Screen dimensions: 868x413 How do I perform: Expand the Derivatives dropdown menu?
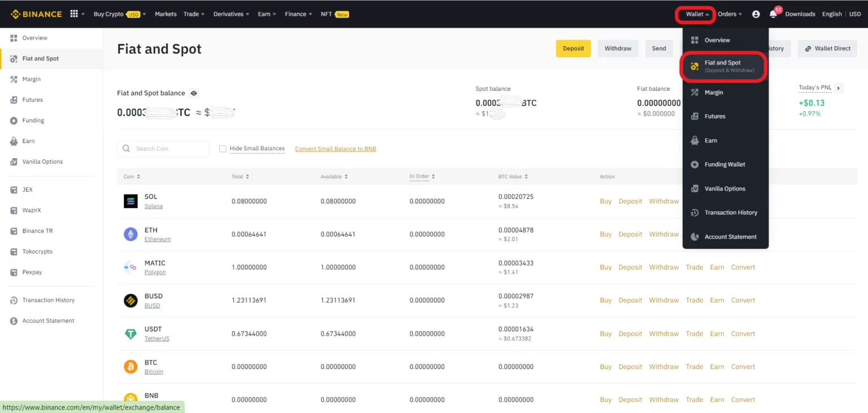[x=232, y=14]
